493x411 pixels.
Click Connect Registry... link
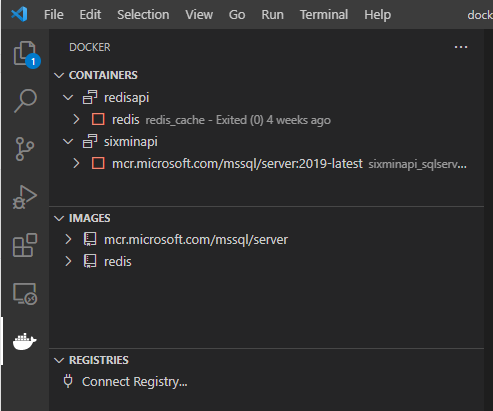point(135,382)
